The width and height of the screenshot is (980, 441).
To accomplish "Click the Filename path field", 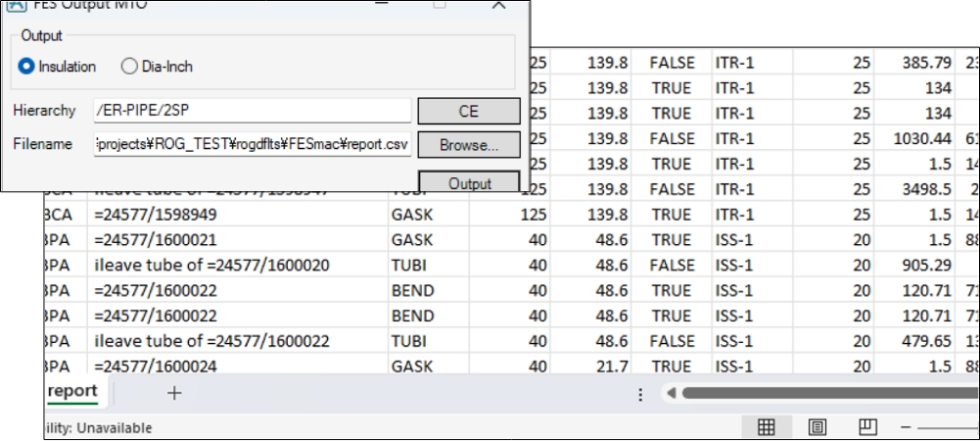I will click(252, 144).
